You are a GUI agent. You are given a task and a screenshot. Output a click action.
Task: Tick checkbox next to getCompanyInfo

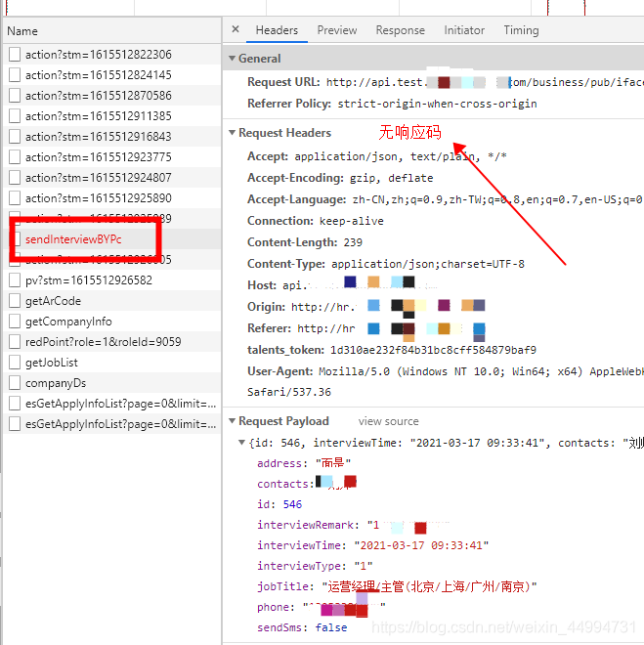[15, 322]
